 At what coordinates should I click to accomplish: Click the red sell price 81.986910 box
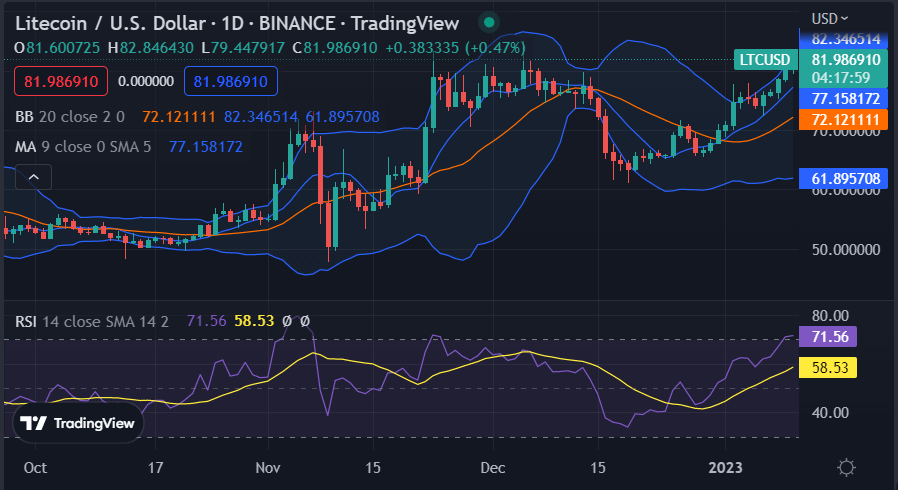click(x=61, y=81)
